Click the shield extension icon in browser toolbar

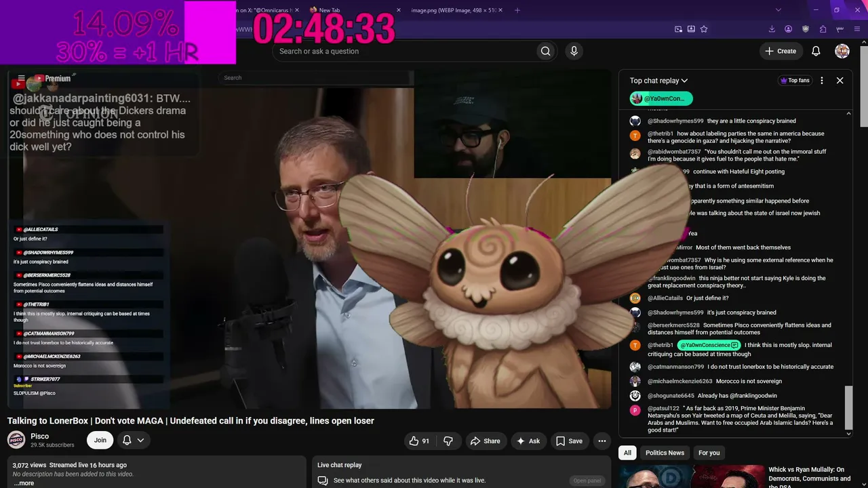tap(806, 29)
